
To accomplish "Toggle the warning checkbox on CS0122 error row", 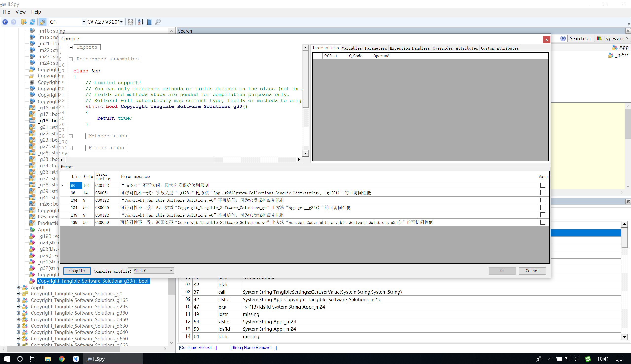I will point(543,185).
